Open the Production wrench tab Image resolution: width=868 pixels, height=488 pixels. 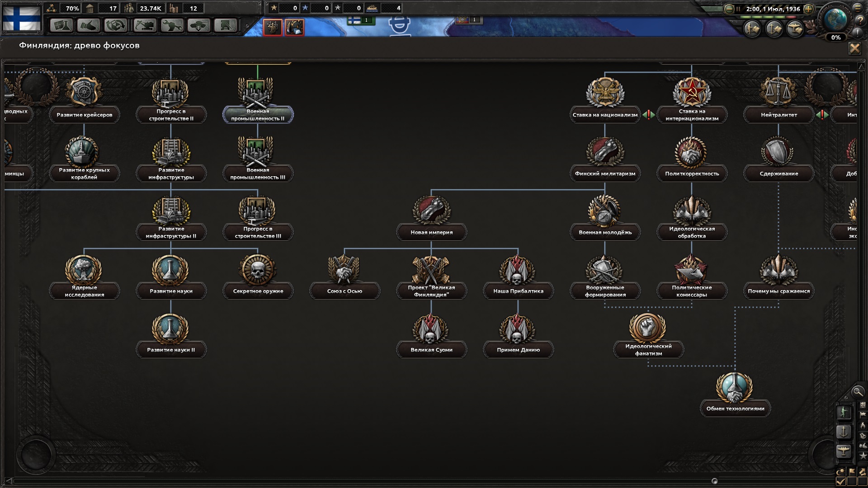[x=172, y=26]
